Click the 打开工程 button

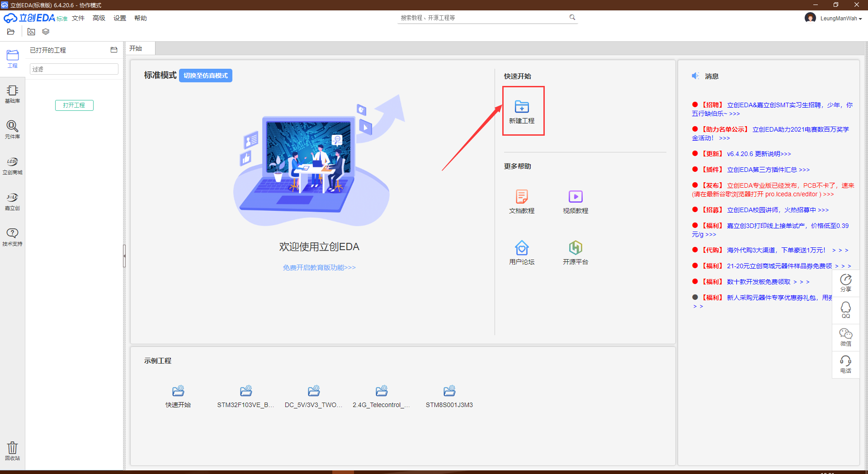tap(74, 105)
